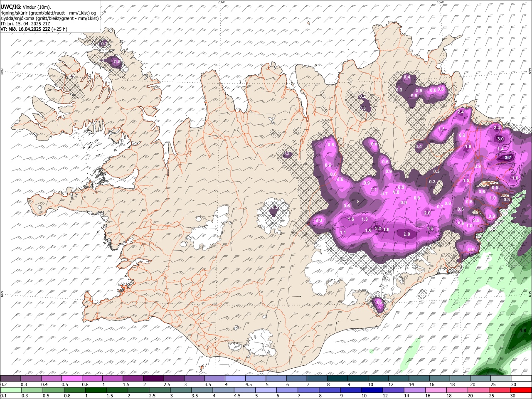Pick the dusky purple 0.2 swatch in upper legend
This screenshot has width=532, height=399.
11,379
